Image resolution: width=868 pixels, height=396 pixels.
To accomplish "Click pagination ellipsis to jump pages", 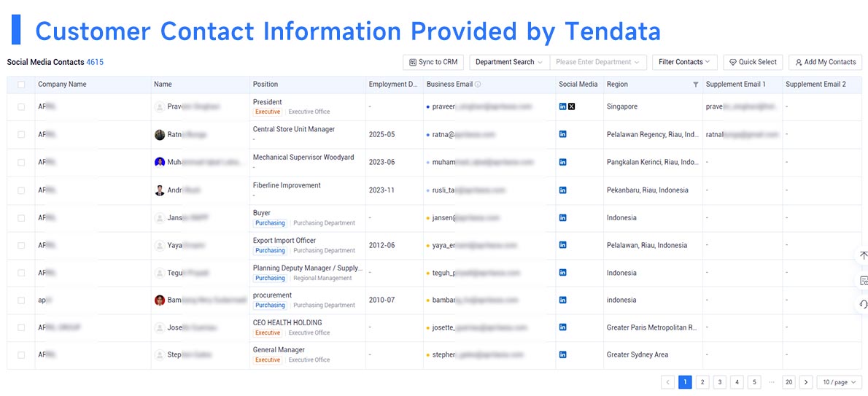I will tap(772, 382).
